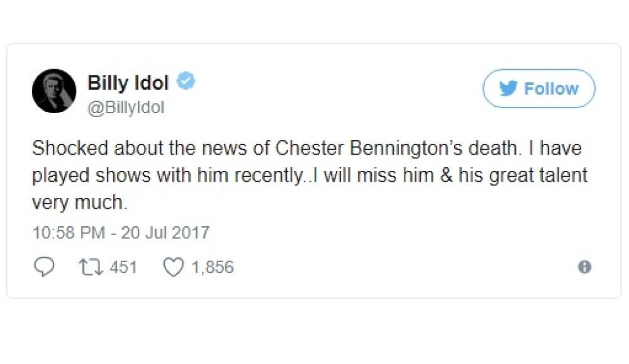The image size is (629, 364).
Task: Like the tweet with the heart icon
Action: (173, 267)
